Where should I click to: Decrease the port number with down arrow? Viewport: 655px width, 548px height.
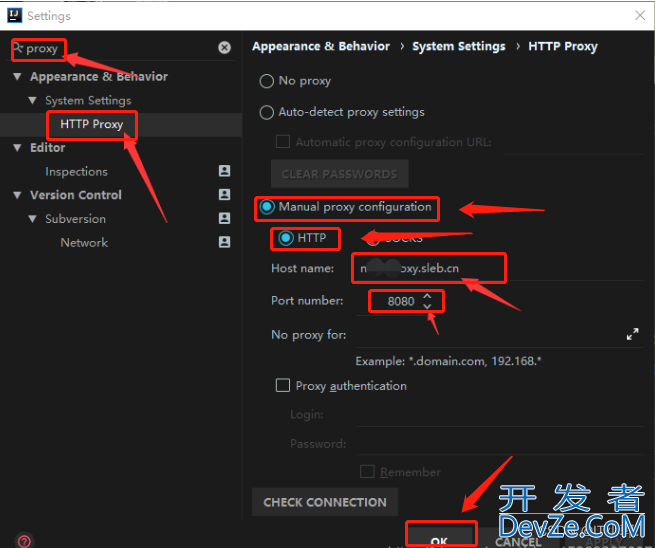[427, 306]
